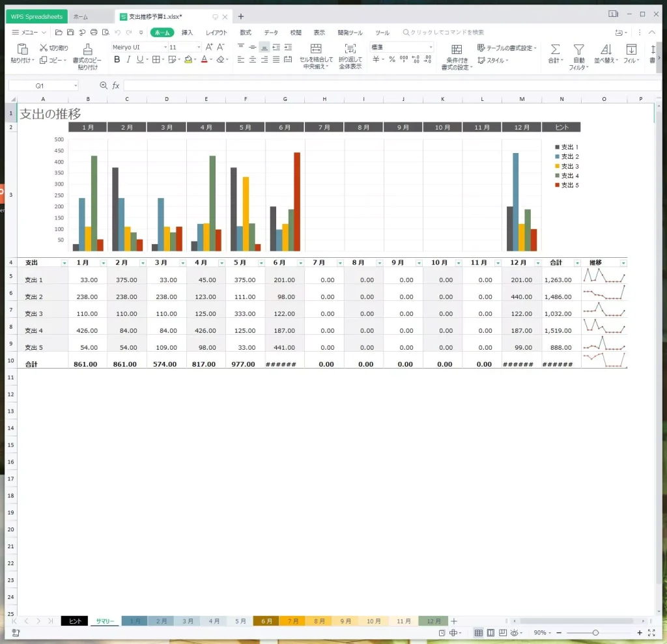Add a new sheet with plus button
This screenshot has height=644, width=667.
click(454, 621)
